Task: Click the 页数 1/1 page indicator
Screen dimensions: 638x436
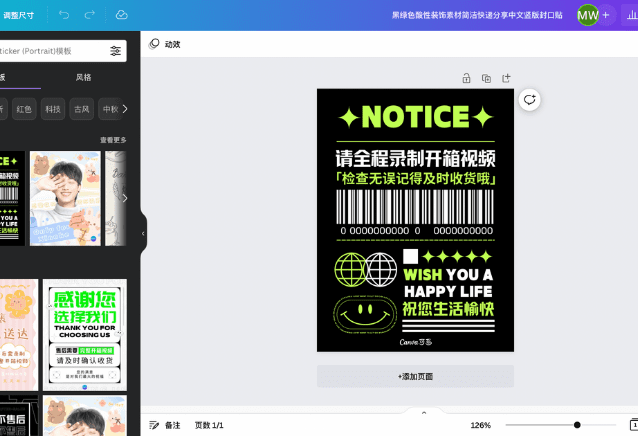Action: point(209,425)
